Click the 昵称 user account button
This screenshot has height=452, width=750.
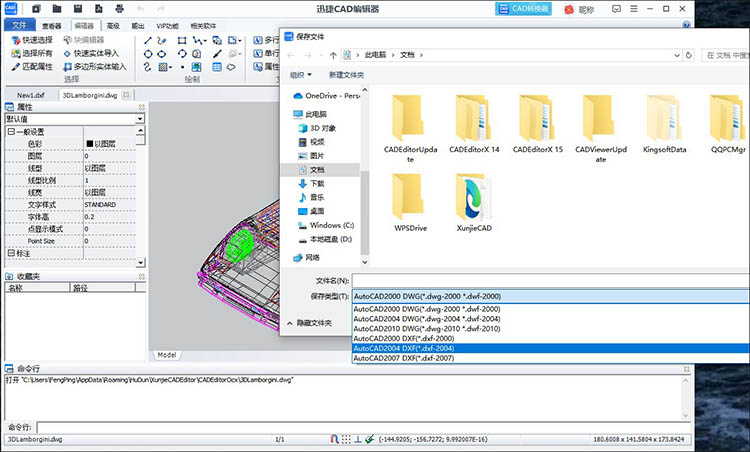[579, 9]
